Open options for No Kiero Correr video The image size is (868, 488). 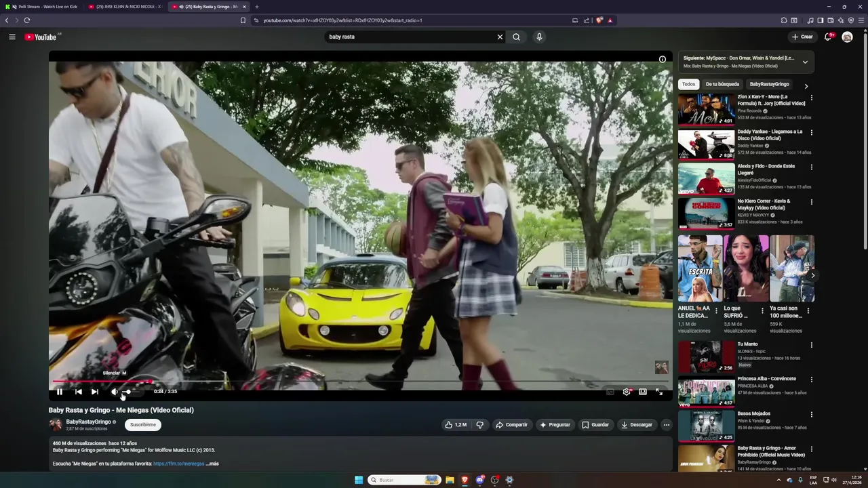coord(811,202)
